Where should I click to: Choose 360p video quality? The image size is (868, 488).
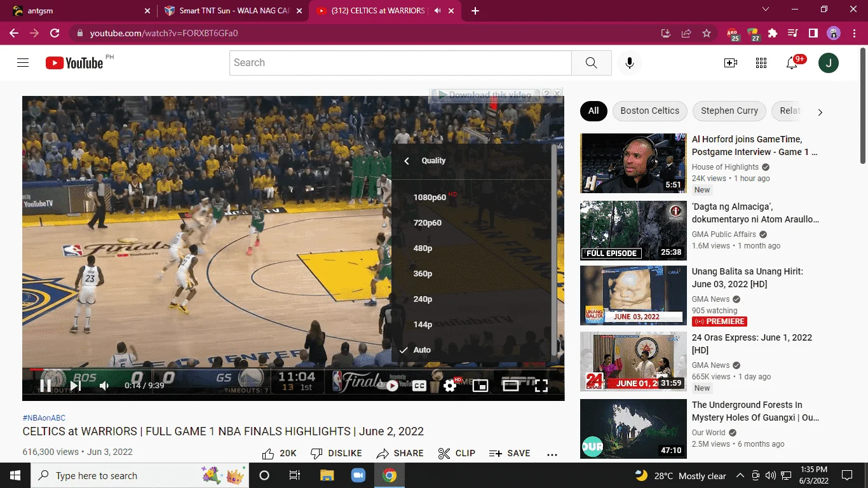tap(471, 273)
